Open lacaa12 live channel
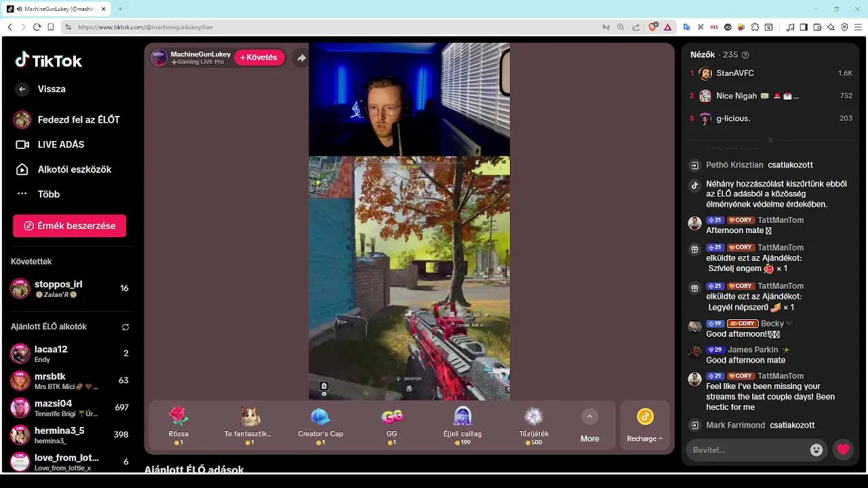Image resolution: width=868 pixels, height=488 pixels. click(x=69, y=353)
